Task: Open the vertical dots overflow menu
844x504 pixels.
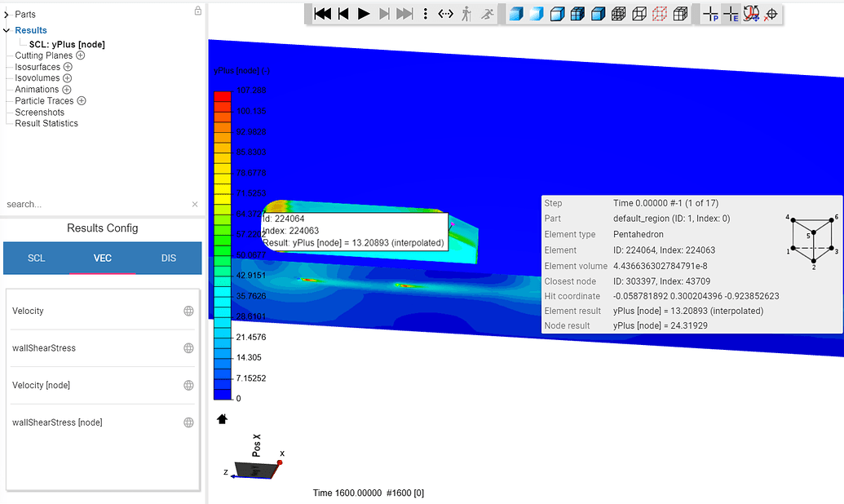Action: click(x=425, y=13)
